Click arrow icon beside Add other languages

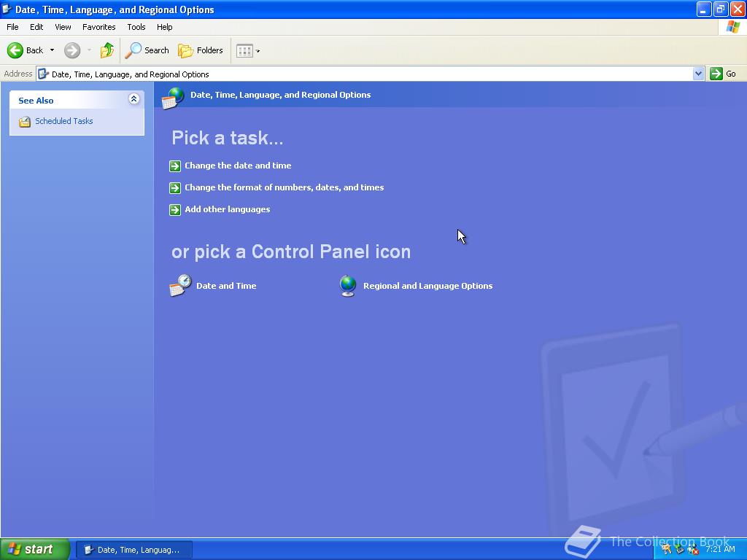[175, 209]
